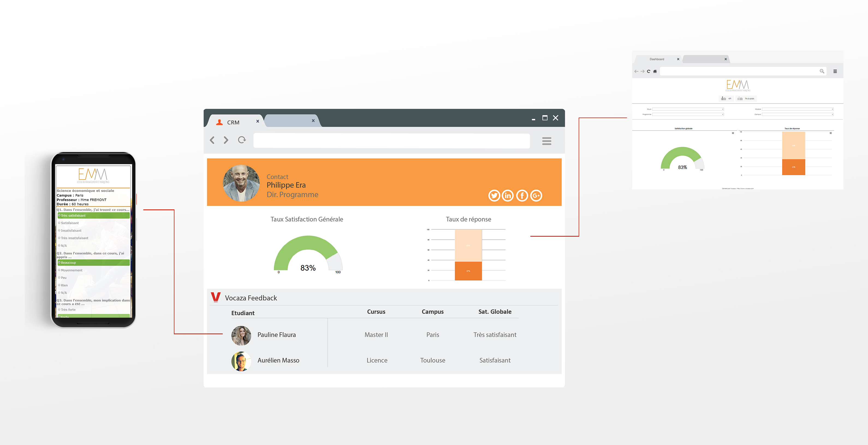Screen dimensions: 868x445
Task: Go back in the CRM browser
Action: tap(212, 140)
